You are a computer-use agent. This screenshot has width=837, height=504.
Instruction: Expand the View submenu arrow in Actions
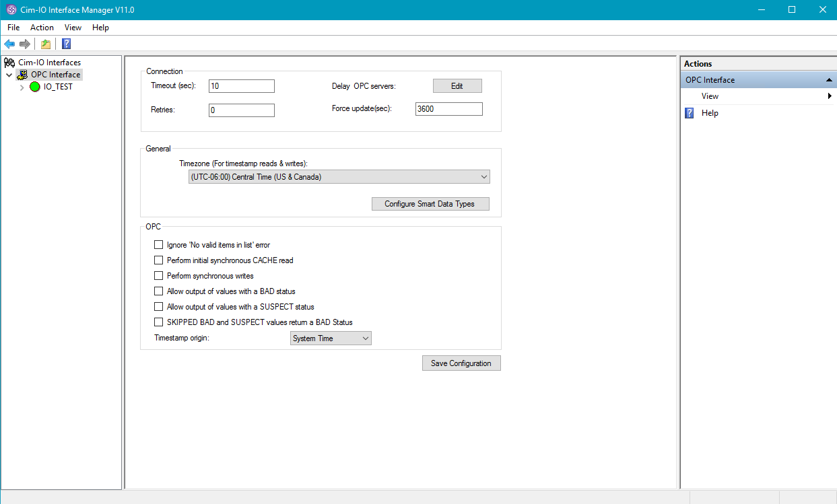coord(830,96)
